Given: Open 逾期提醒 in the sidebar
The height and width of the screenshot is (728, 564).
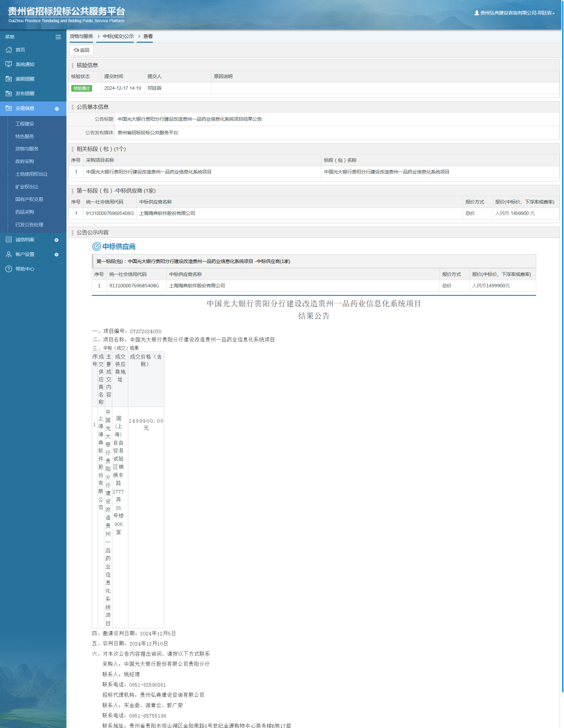Looking at the screenshot, I should click(25, 79).
